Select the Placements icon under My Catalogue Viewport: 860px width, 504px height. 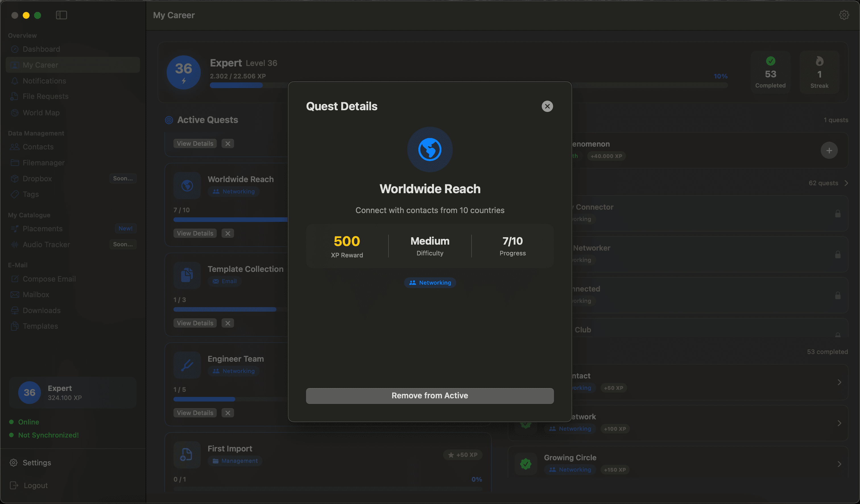point(15,228)
